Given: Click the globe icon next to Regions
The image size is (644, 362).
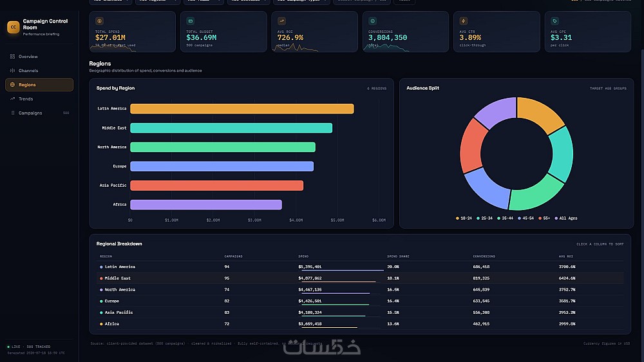Looking at the screenshot, I should click(x=12, y=84).
